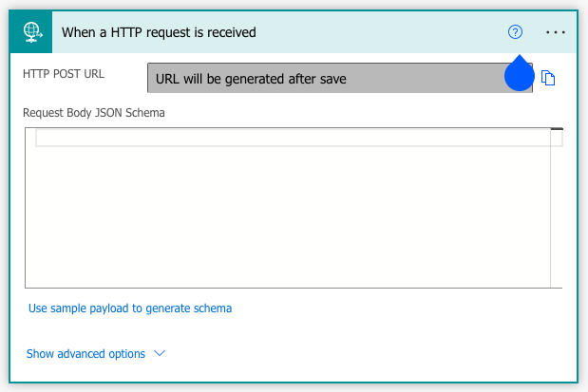This screenshot has height=392, width=588.
Task: Click the dark marker atop the editor scrollbar
Action: (557, 129)
